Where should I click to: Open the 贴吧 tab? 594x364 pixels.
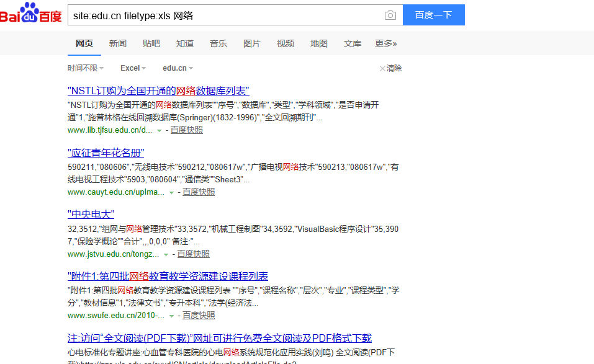pyautogui.click(x=151, y=43)
